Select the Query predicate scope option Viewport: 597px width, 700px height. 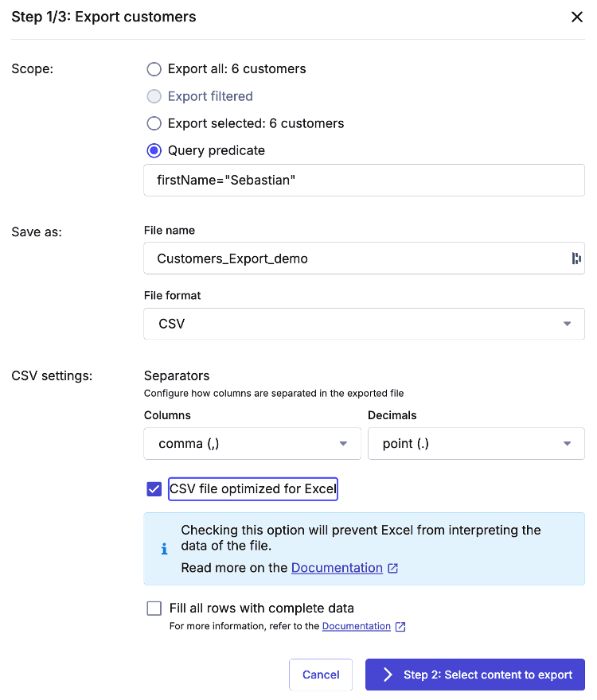[154, 150]
